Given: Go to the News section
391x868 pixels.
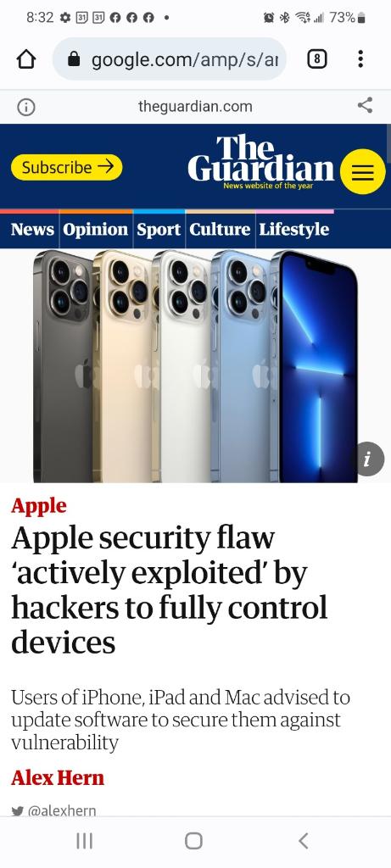Looking at the screenshot, I should [x=32, y=229].
